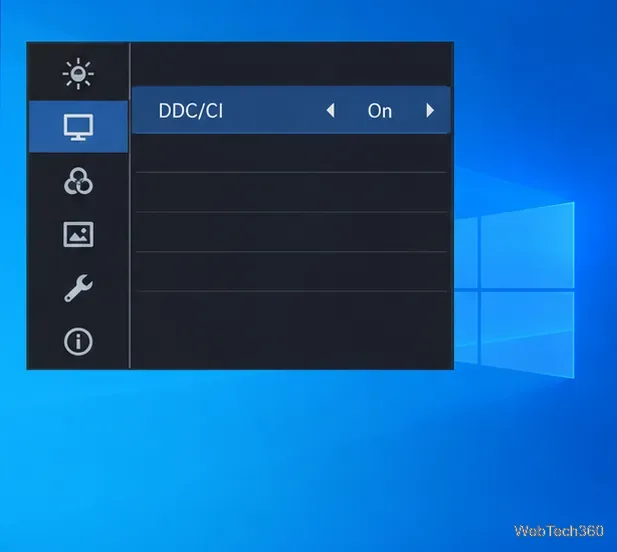Open the wrench Settings icon menu
The height and width of the screenshot is (552, 617).
point(78,288)
